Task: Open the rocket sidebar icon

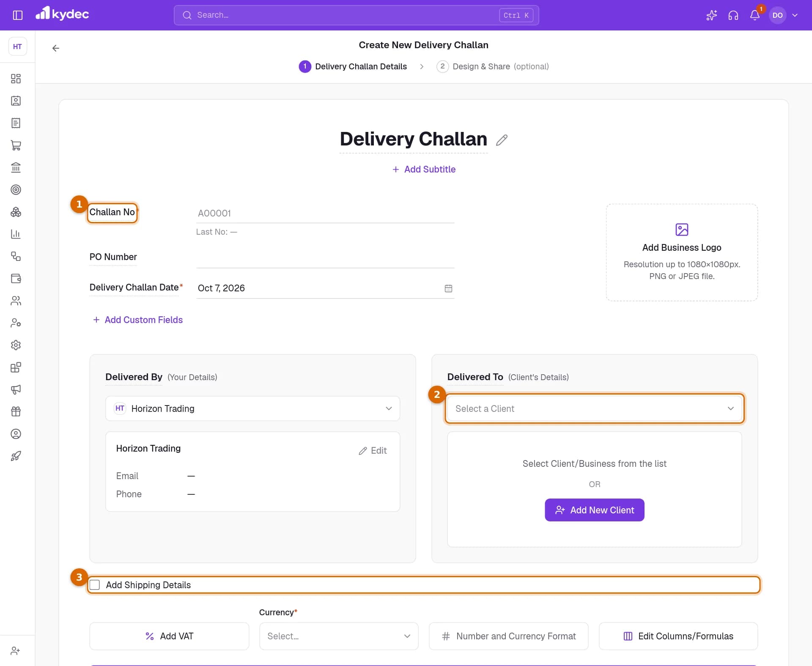Action: pyautogui.click(x=16, y=456)
